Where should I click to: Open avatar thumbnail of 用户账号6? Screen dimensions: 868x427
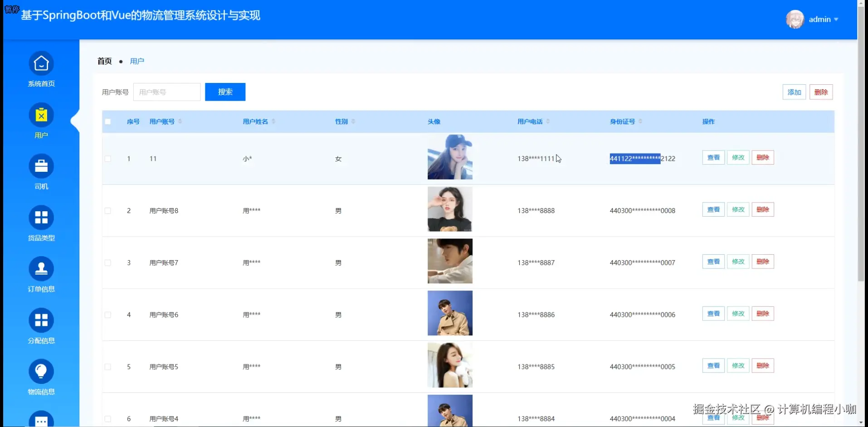[x=450, y=313]
